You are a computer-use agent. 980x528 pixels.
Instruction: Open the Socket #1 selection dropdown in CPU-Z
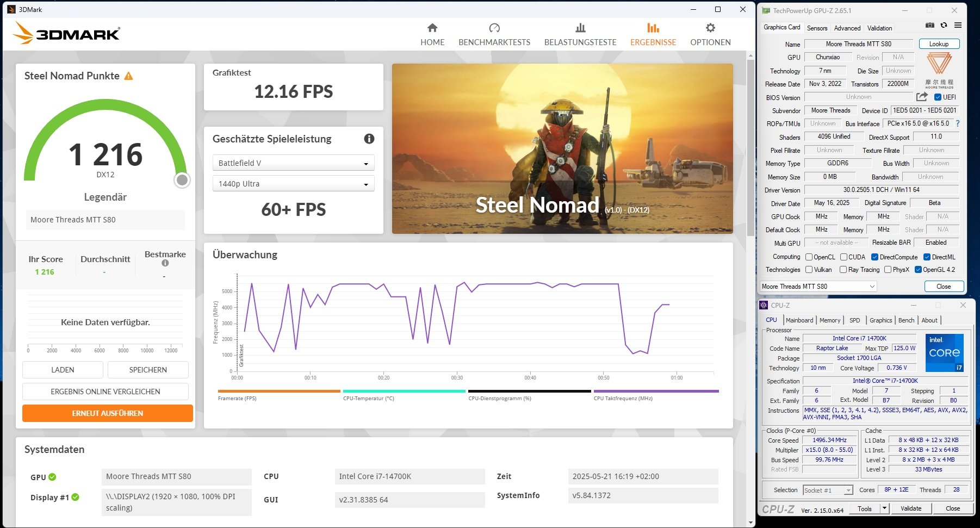pyautogui.click(x=828, y=490)
